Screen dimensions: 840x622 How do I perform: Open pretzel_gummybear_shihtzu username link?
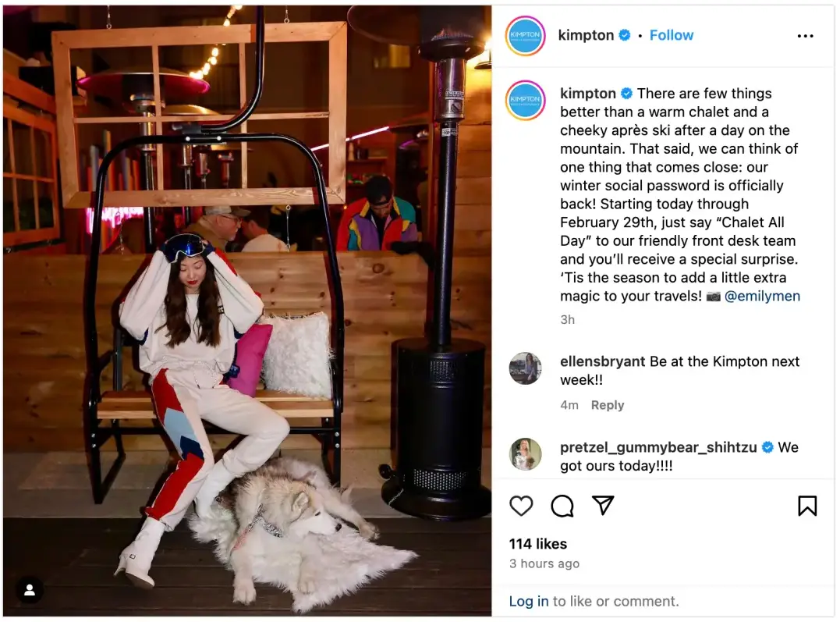point(658,447)
